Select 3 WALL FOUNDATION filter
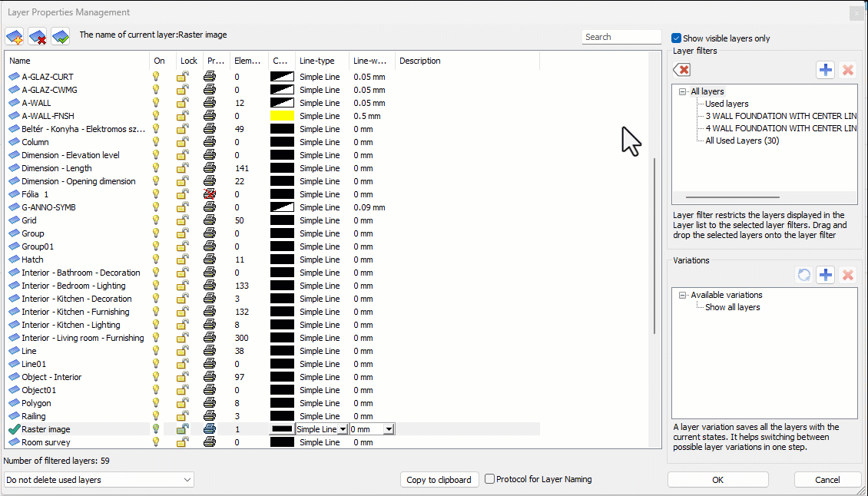Image resolution: width=868 pixels, height=496 pixels. (780, 116)
